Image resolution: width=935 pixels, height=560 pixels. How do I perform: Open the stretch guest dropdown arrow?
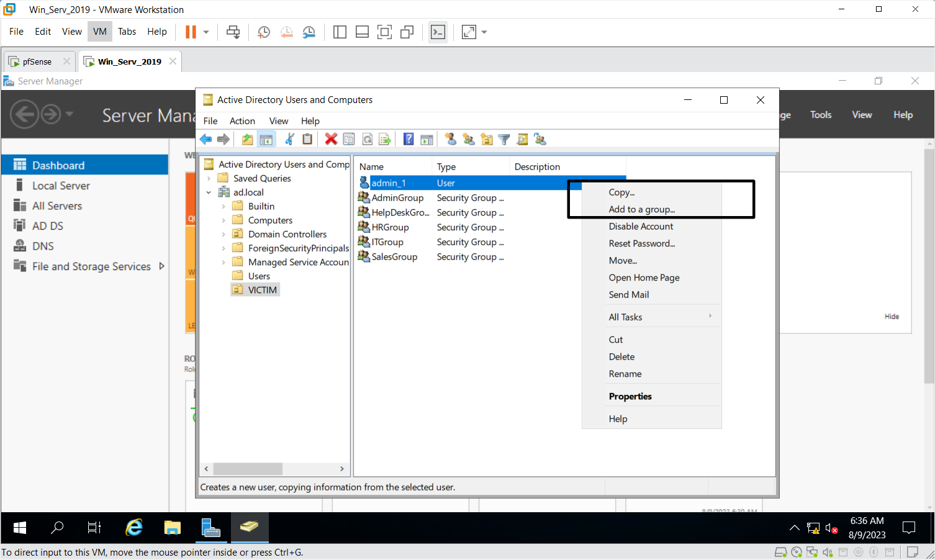pyautogui.click(x=484, y=32)
